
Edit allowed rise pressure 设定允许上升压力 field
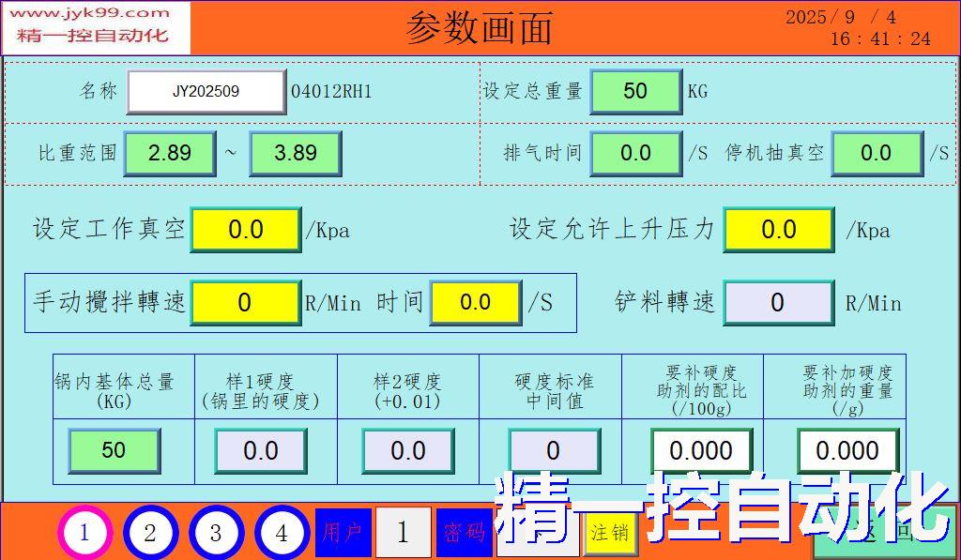(779, 229)
